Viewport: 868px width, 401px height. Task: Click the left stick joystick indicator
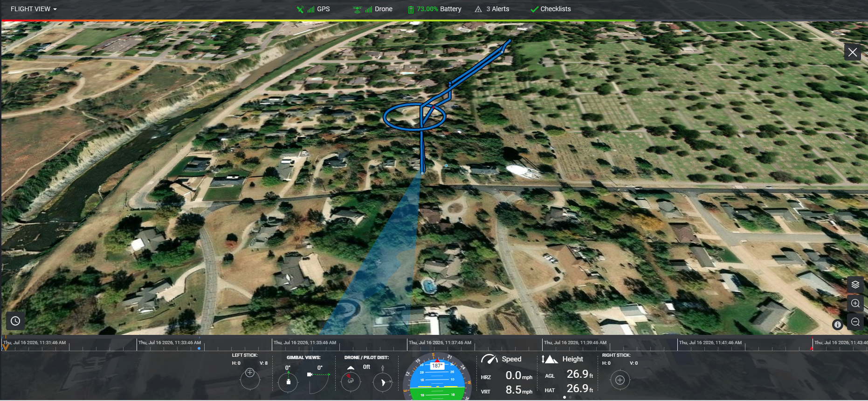point(250,378)
